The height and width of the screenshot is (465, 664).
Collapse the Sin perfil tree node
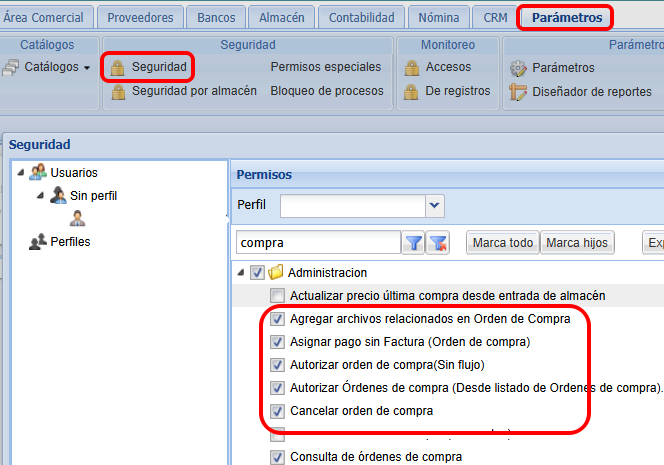(x=40, y=195)
